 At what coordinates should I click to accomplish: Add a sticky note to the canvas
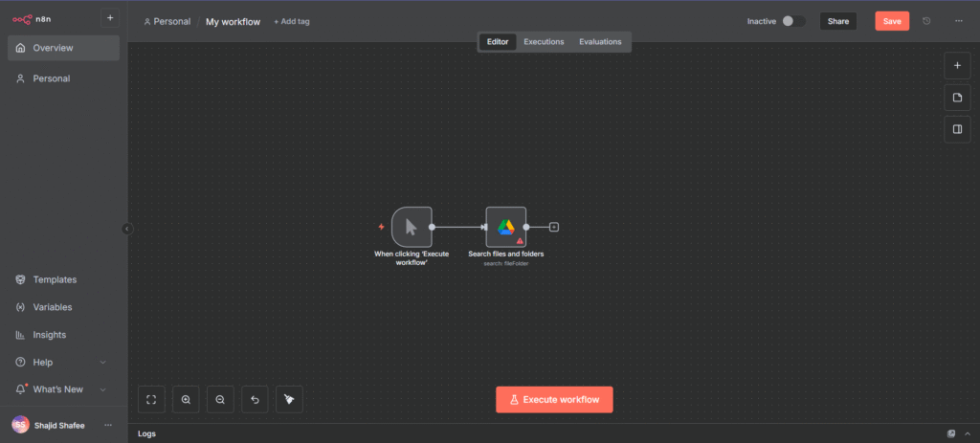coord(957,98)
